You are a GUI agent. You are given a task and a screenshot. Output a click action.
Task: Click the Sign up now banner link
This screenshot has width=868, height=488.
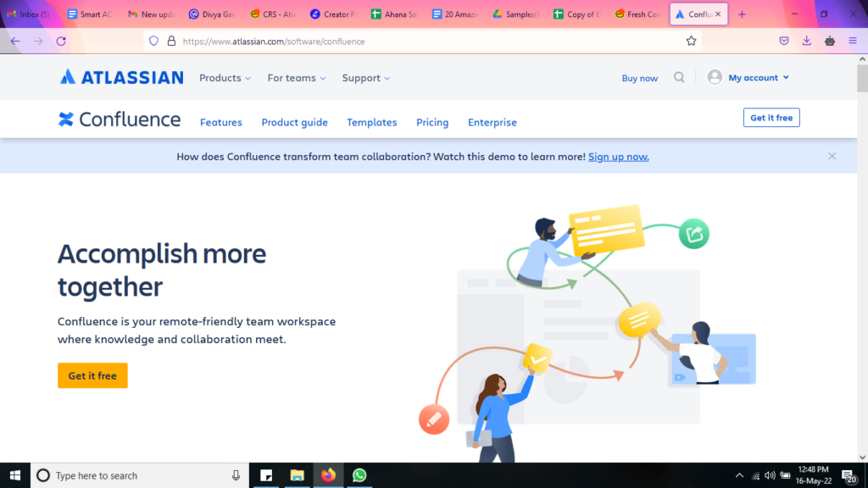click(x=618, y=157)
